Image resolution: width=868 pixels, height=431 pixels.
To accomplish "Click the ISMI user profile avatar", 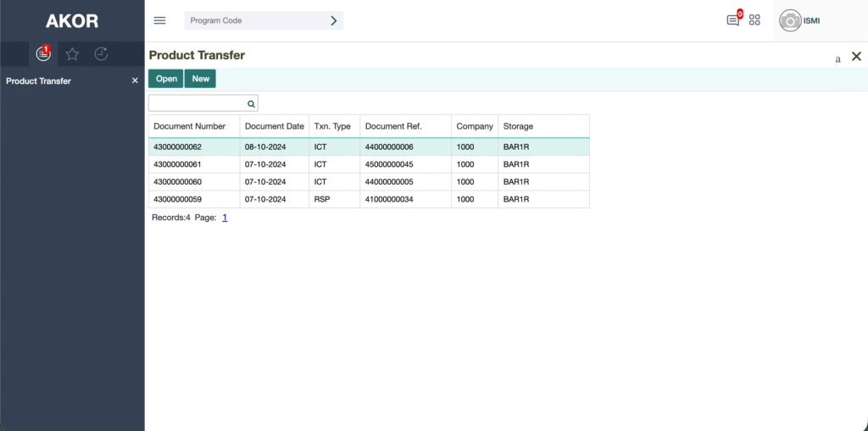I will 790,21.
